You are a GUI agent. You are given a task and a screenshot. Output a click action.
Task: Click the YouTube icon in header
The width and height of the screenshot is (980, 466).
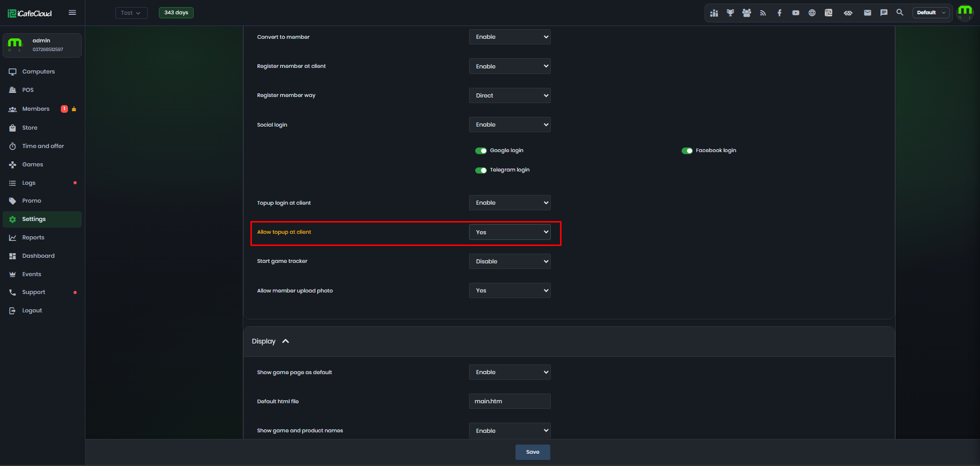coord(796,13)
